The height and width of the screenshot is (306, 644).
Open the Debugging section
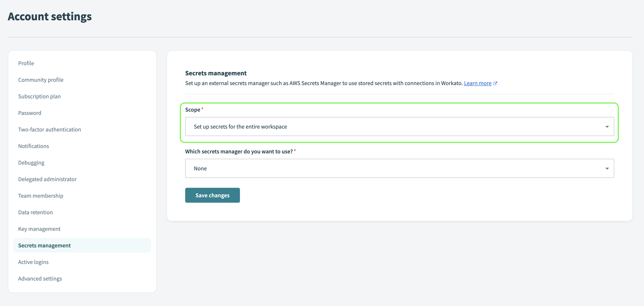(31, 163)
